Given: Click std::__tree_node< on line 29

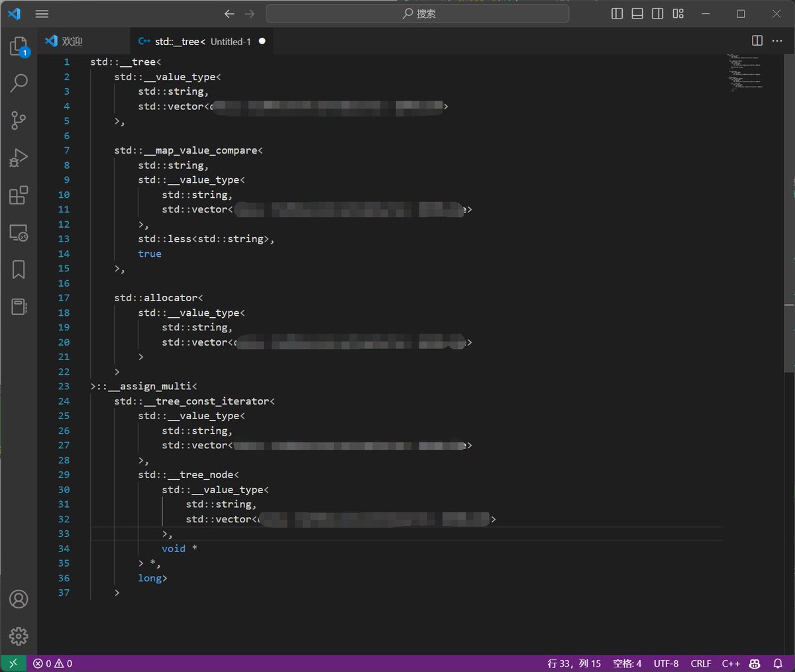Looking at the screenshot, I should point(188,475).
